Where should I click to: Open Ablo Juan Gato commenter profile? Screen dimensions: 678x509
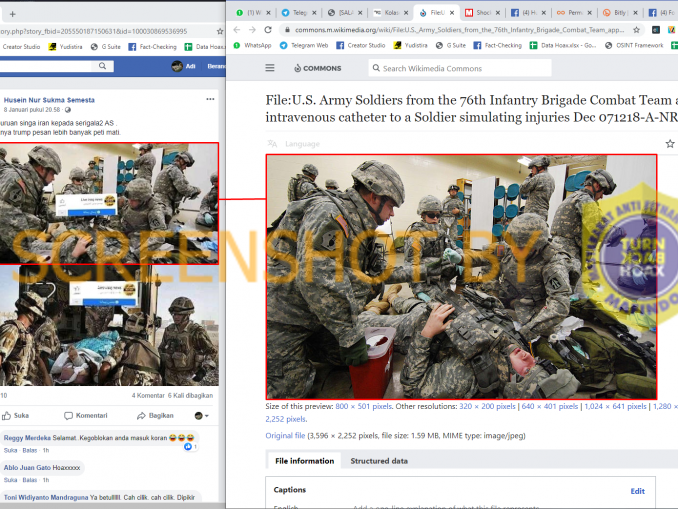[x=27, y=467]
